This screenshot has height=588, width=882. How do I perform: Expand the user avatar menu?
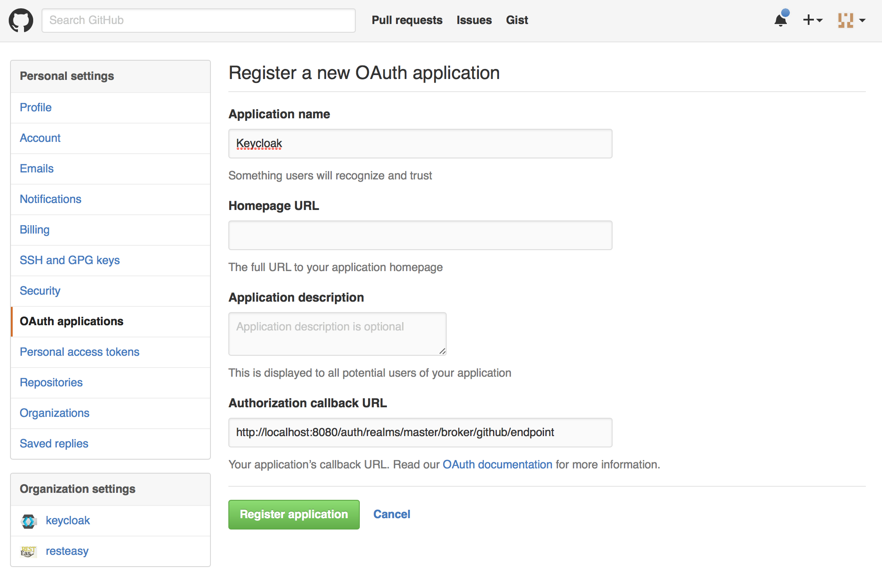(x=851, y=20)
